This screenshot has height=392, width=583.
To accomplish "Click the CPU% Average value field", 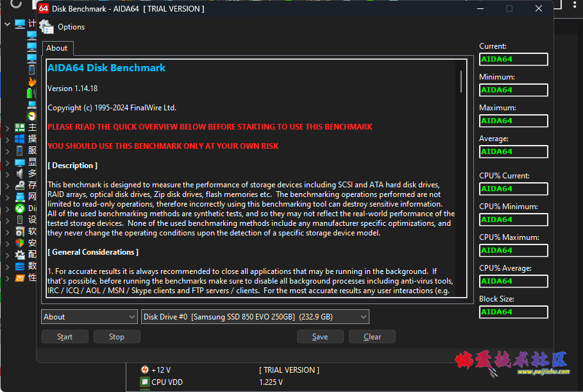I will [514, 282].
